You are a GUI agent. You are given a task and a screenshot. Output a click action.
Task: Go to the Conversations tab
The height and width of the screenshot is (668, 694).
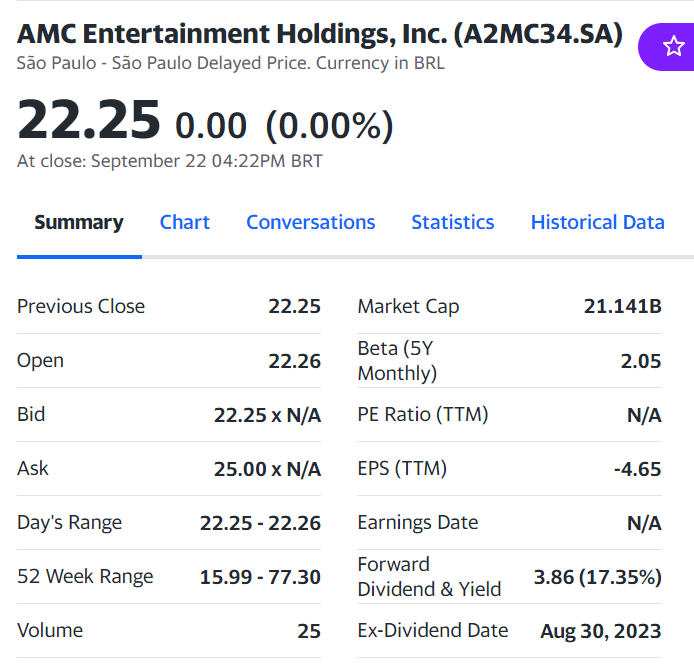(x=311, y=222)
